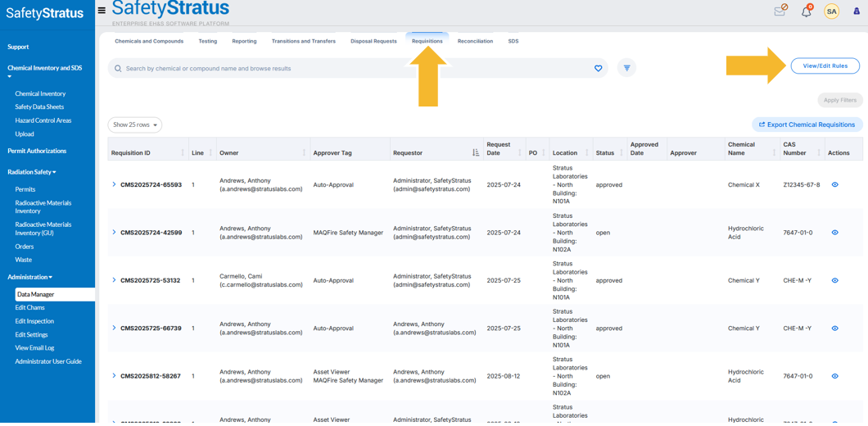Switch to Chemicals and Compounds tab
868x426 pixels.
pyautogui.click(x=149, y=41)
